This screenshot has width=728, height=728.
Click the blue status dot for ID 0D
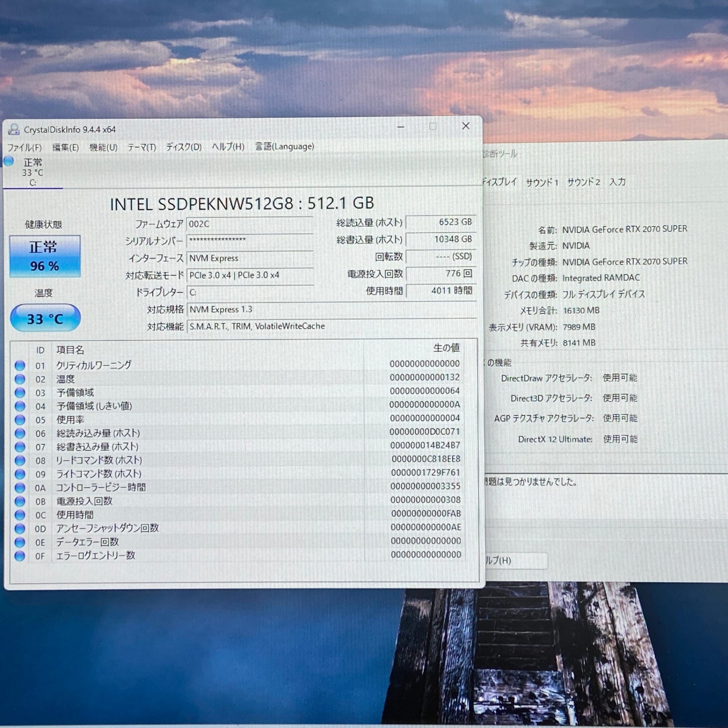[20, 528]
